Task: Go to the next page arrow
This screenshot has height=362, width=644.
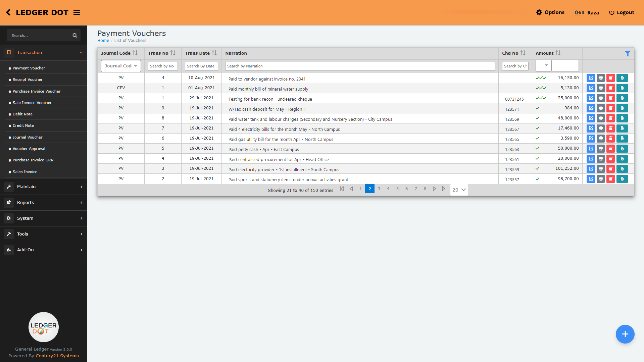Action: pos(434,189)
